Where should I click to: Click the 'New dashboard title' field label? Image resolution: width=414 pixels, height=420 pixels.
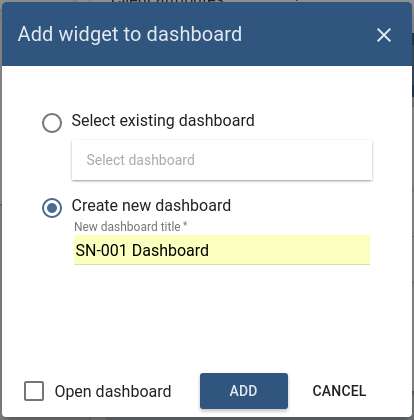127,227
